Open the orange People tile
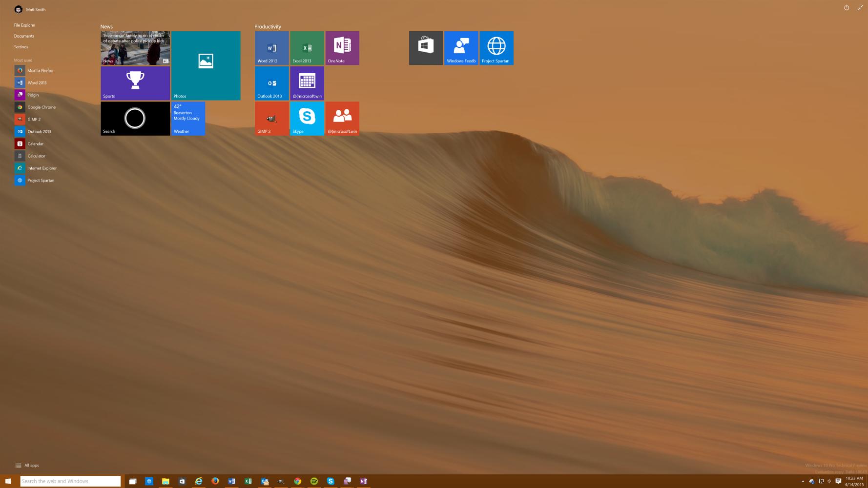The width and height of the screenshot is (868, 488). pos(342,118)
